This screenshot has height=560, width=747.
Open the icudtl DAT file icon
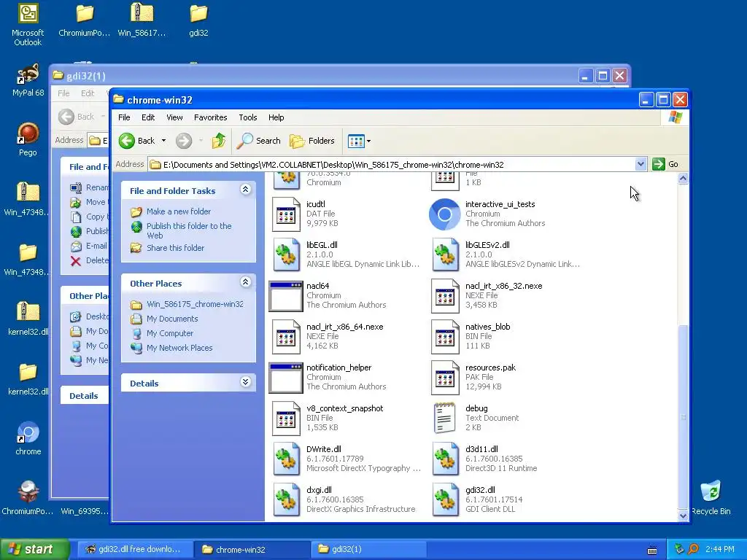click(x=286, y=214)
